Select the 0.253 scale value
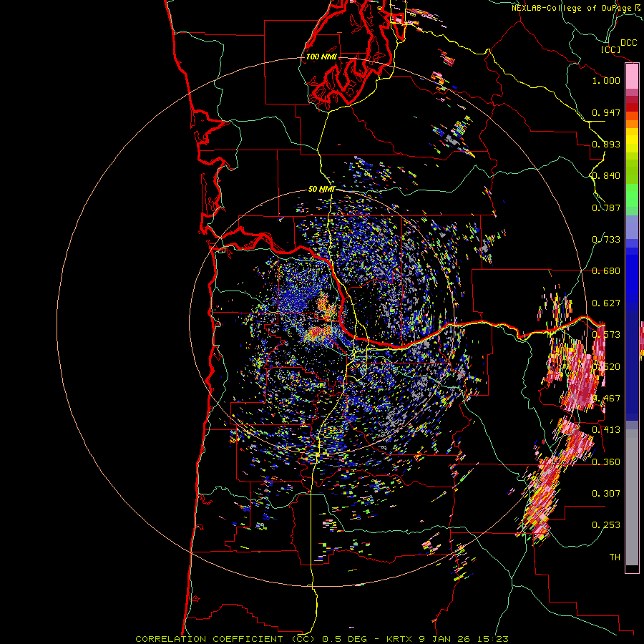 click(x=606, y=525)
